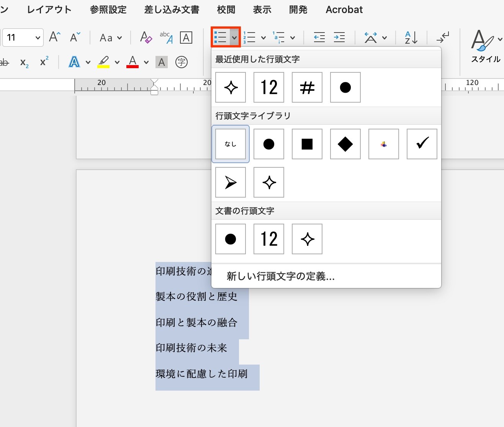Viewport: 504px width, 427px height.
Task: Click the sort A-Z icon
Action: pyautogui.click(x=411, y=37)
